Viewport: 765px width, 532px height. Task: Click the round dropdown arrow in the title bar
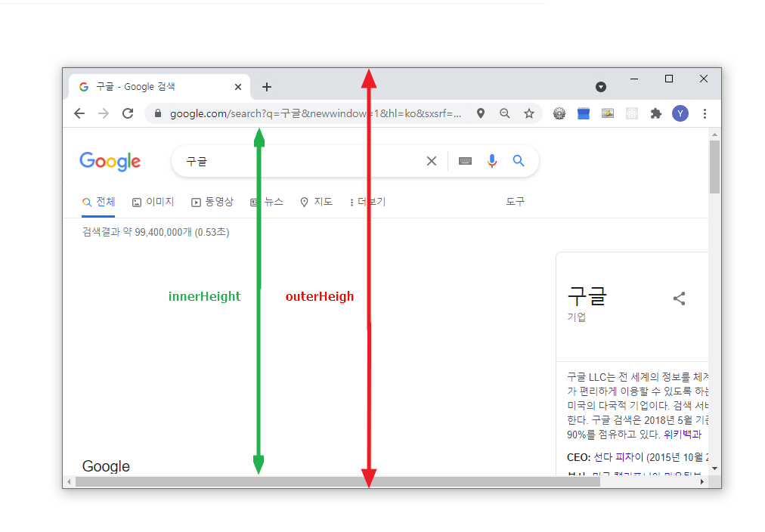pyautogui.click(x=601, y=87)
